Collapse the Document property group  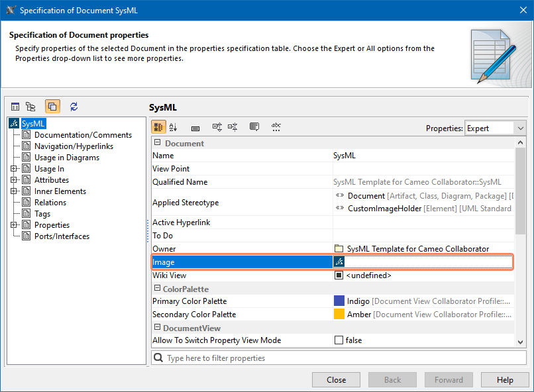click(158, 143)
